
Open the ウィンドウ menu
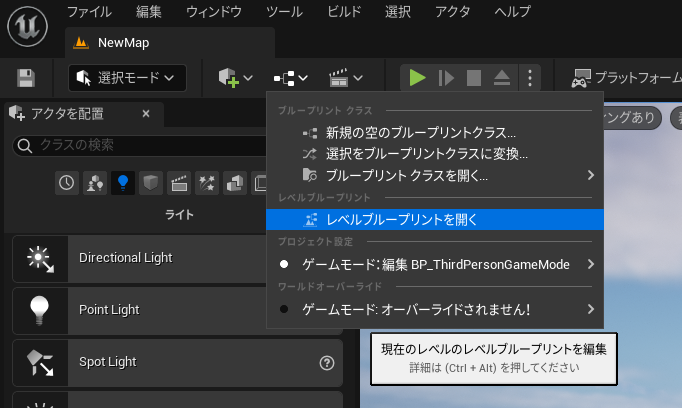[214, 12]
